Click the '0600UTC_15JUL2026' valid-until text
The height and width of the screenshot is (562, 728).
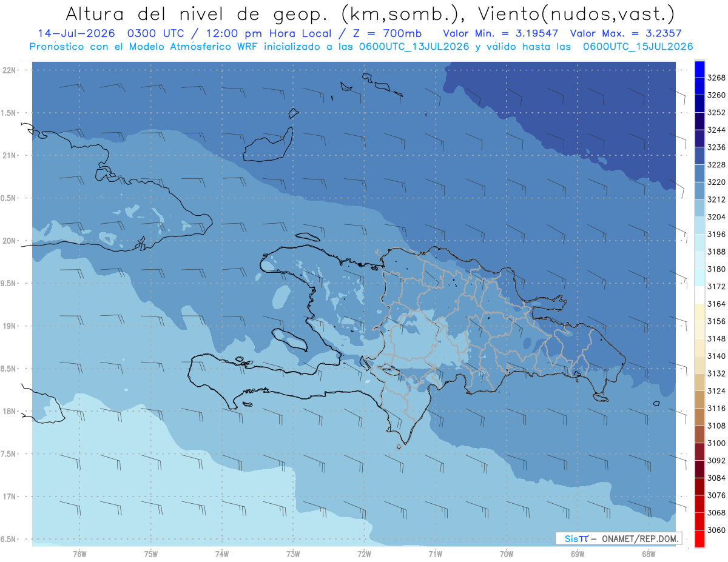[638, 47]
